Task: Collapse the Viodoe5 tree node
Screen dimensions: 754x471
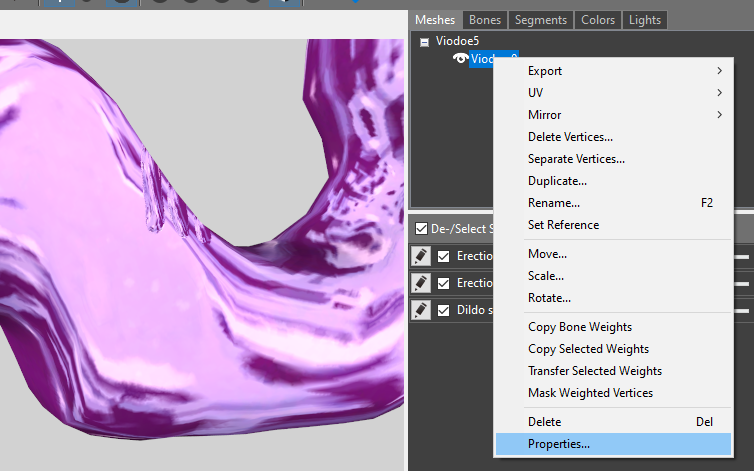Action: (424, 42)
